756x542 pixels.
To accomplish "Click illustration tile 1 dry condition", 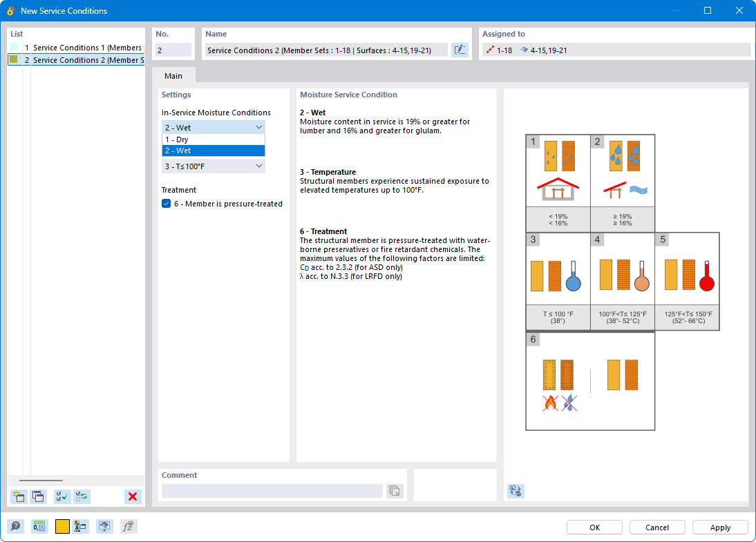I will (x=558, y=183).
